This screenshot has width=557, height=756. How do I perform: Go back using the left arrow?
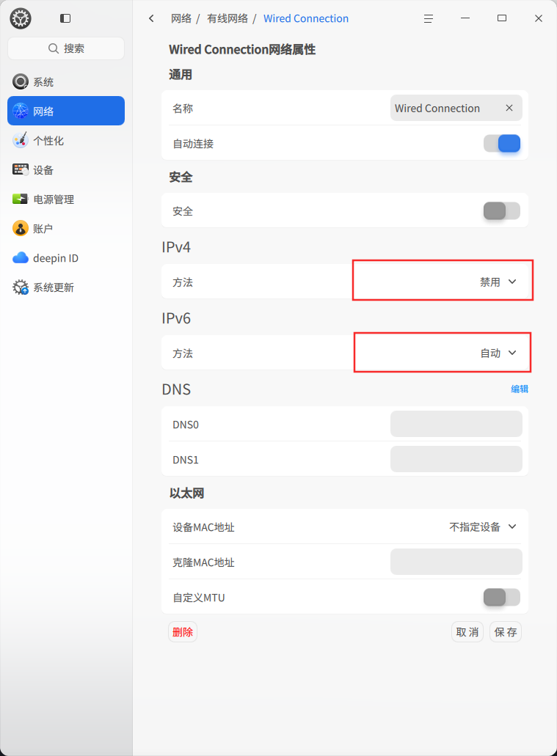coord(152,18)
